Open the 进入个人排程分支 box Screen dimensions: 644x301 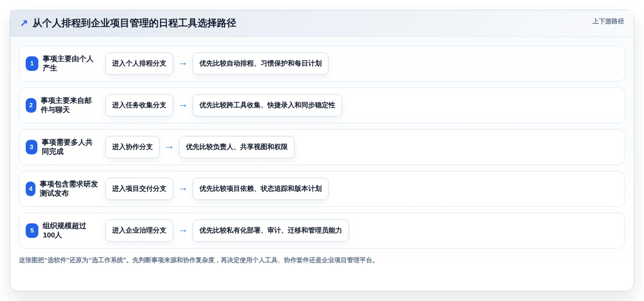(x=139, y=64)
